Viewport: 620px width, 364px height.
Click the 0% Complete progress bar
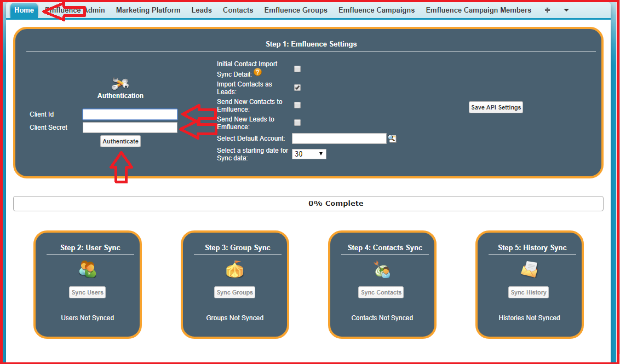pos(308,204)
